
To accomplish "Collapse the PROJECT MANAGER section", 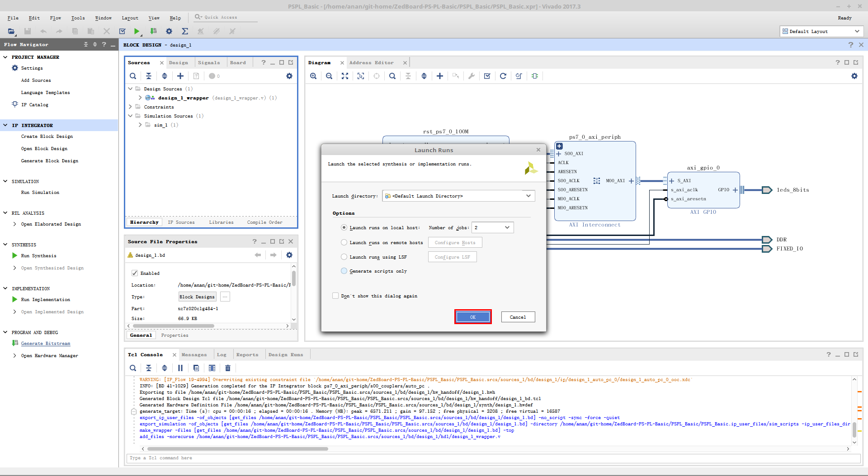I will pos(5,57).
